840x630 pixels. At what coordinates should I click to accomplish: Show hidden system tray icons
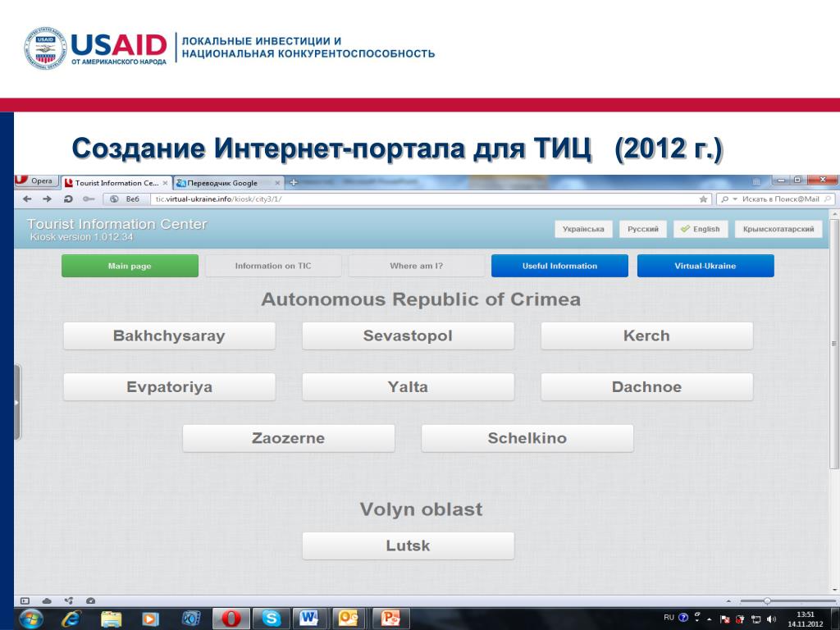point(709,618)
